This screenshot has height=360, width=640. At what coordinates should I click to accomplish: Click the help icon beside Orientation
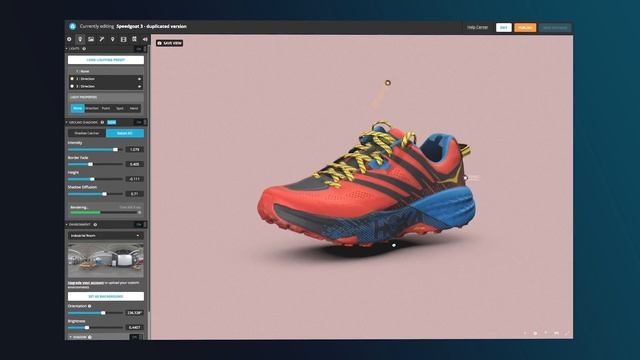click(89, 306)
